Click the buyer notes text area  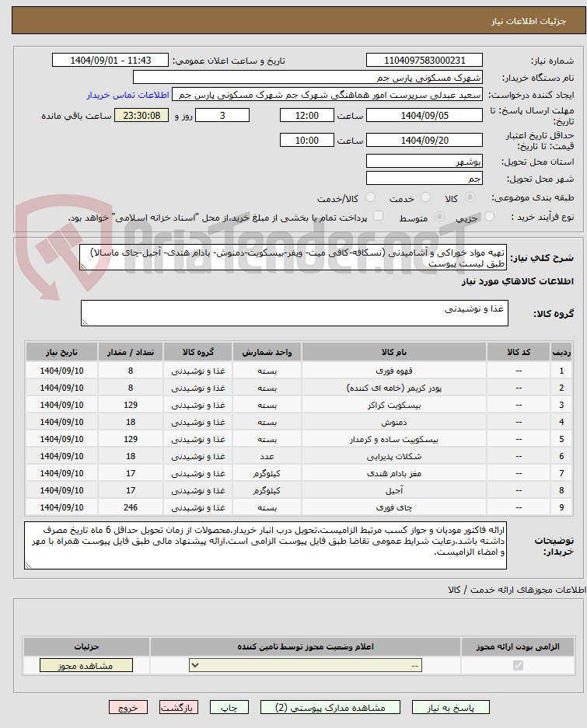tap(265, 545)
